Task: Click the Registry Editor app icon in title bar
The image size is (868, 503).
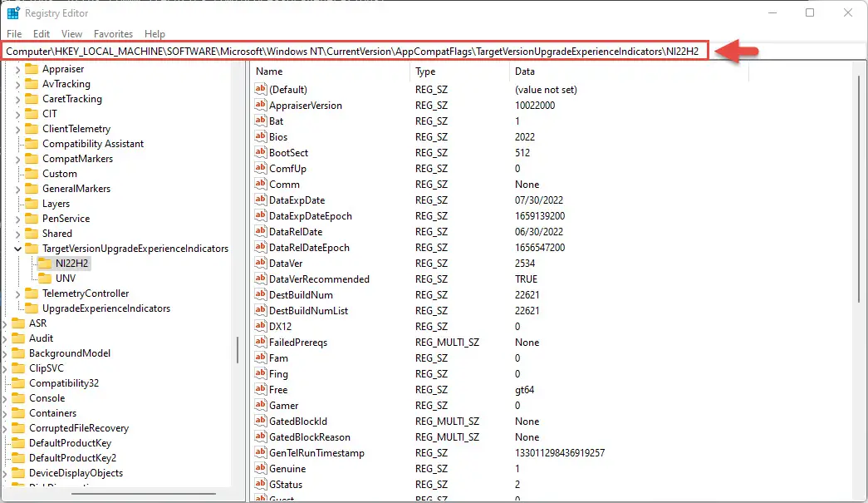Action: (13, 12)
